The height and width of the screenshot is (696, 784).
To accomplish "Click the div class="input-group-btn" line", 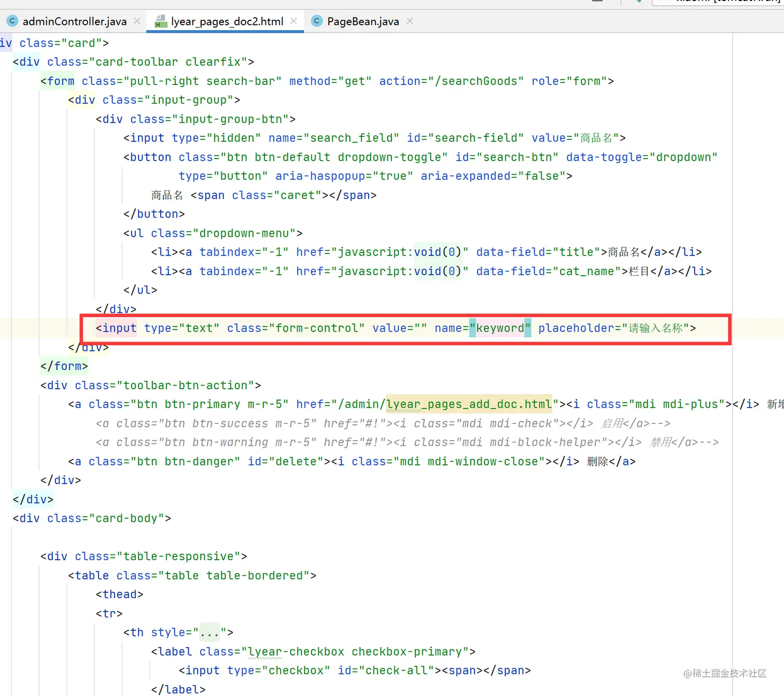I will (196, 119).
